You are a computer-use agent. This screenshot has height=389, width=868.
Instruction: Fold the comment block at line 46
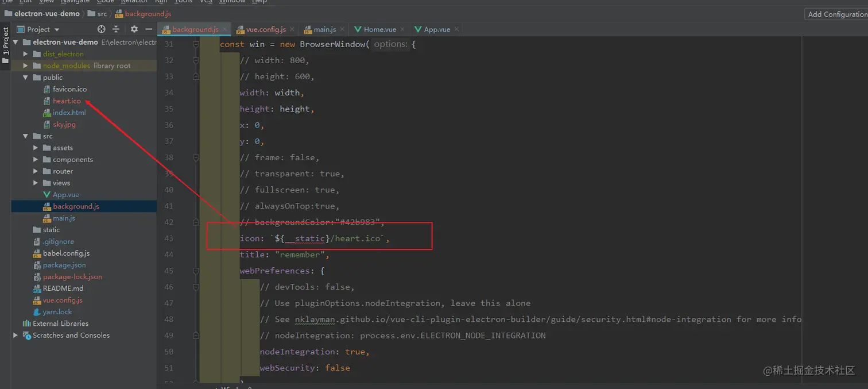[196, 287]
